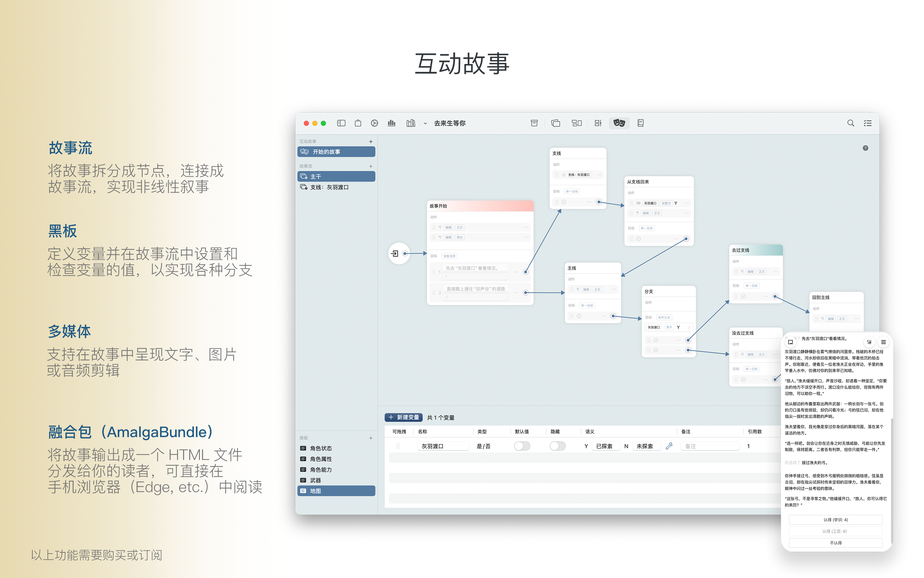This screenshot has height=578, width=924.
Task: Click the help question mark icon
Action: [x=865, y=148]
